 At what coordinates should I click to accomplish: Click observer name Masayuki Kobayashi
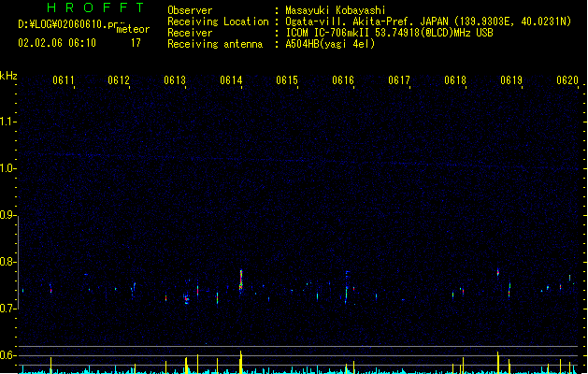(x=336, y=10)
